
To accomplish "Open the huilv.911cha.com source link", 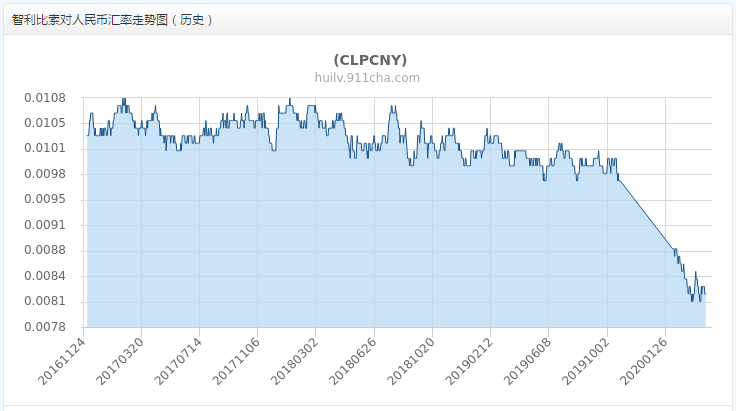I will tap(367, 78).
